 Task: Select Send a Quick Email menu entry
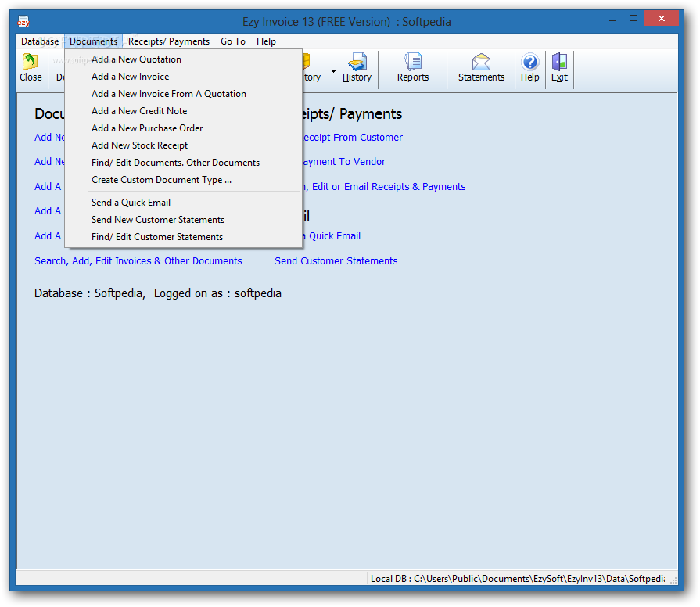click(184, 203)
